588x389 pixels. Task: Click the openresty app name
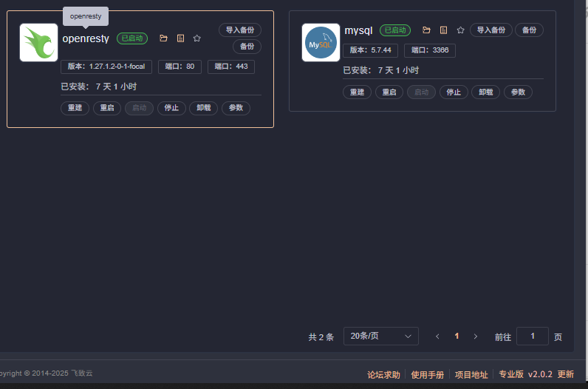click(86, 38)
